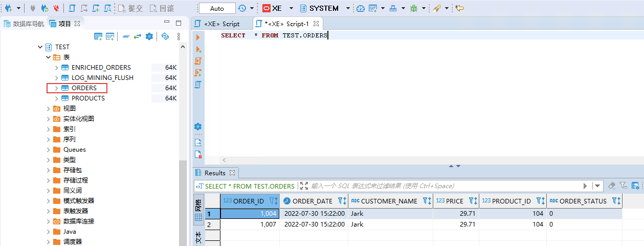Screen dimensions: 644x246
Task: Click the collapse all icon in project panel
Action: (x=126, y=36)
